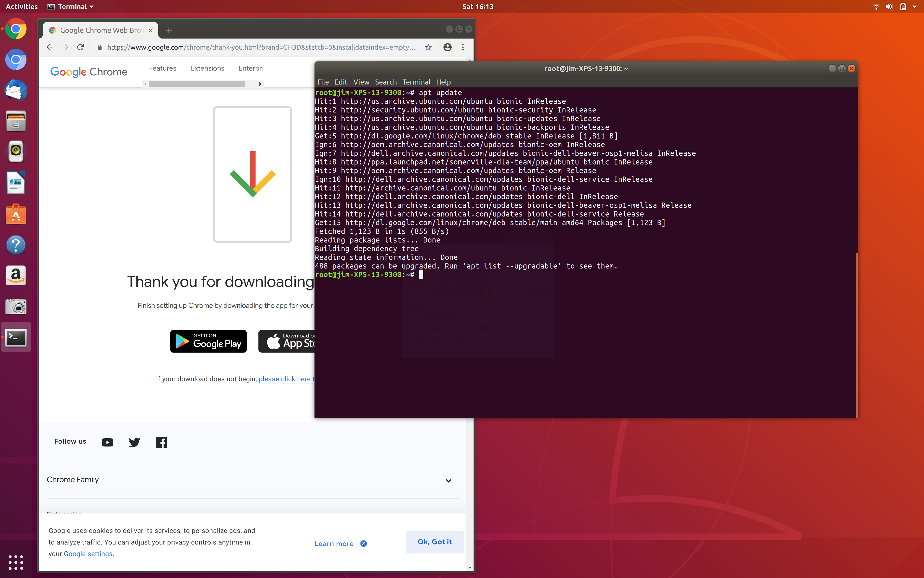
Task: Click the Google Chrome logo
Action: [89, 72]
